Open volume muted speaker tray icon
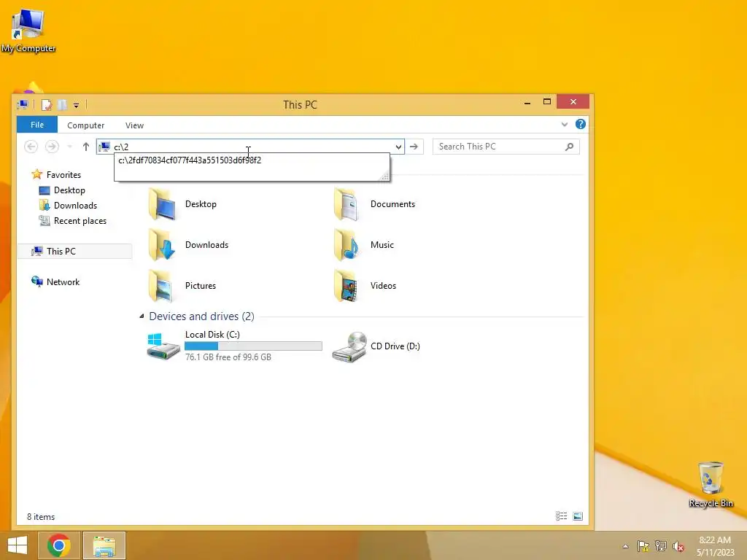Screen dimensions: 747x560 click(x=678, y=546)
